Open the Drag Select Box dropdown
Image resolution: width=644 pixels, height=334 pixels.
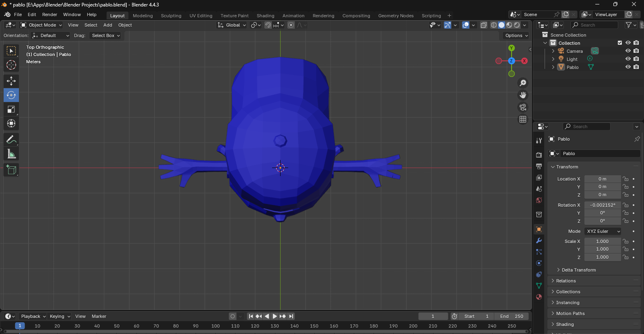click(105, 35)
